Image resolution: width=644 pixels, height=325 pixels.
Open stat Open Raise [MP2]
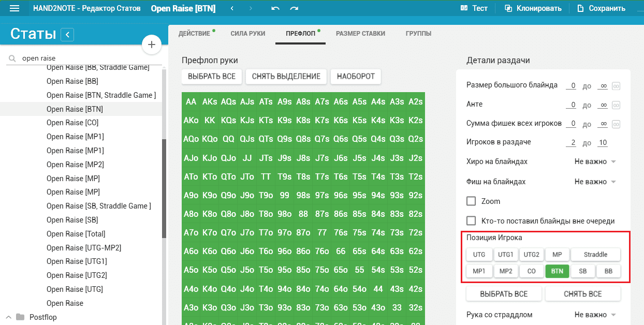(75, 165)
